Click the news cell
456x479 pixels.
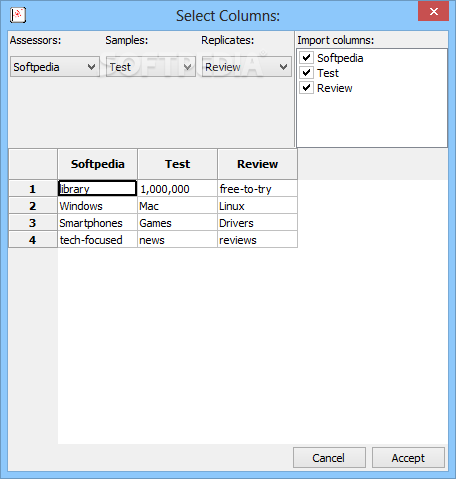(177, 240)
